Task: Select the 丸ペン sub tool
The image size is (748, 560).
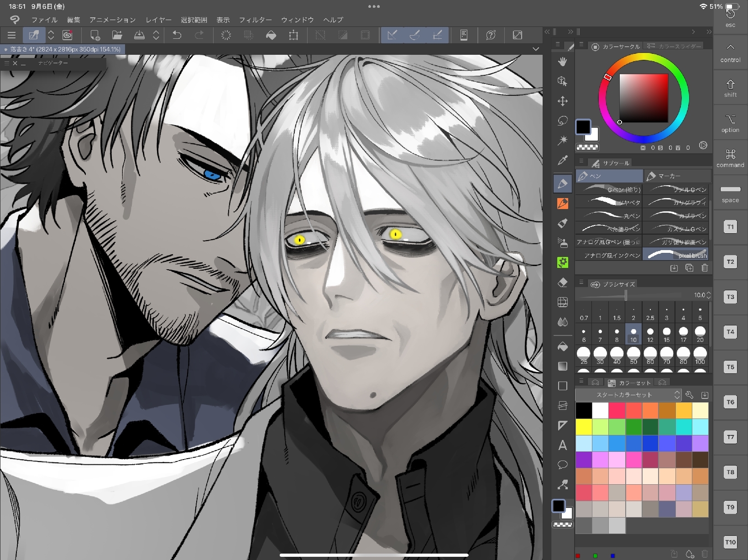Action: (609, 215)
